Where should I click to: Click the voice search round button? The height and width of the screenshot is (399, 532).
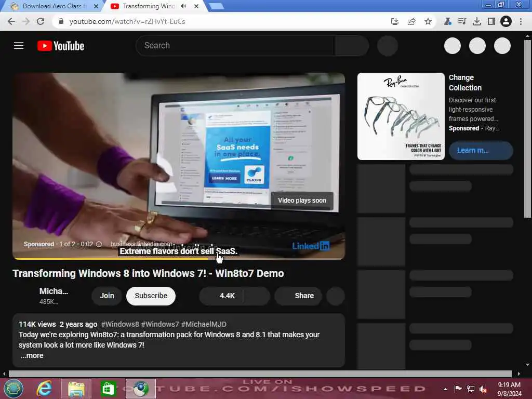tap(388, 46)
